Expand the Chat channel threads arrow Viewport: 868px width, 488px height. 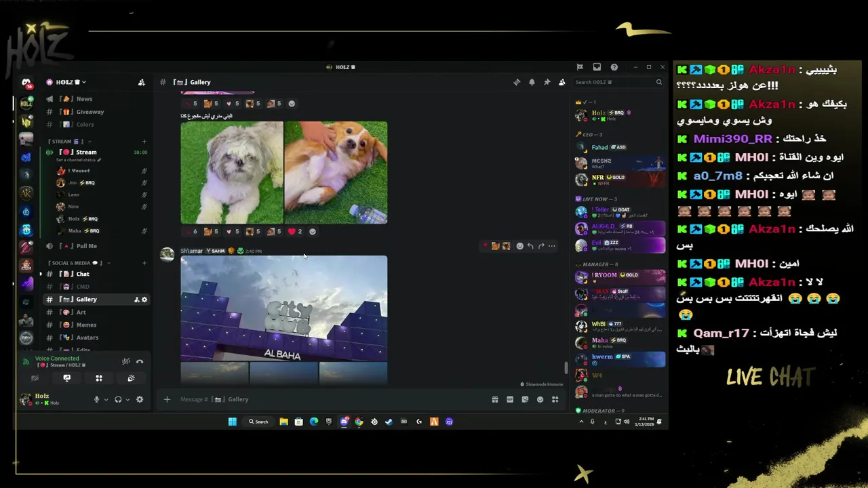[41, 274]
